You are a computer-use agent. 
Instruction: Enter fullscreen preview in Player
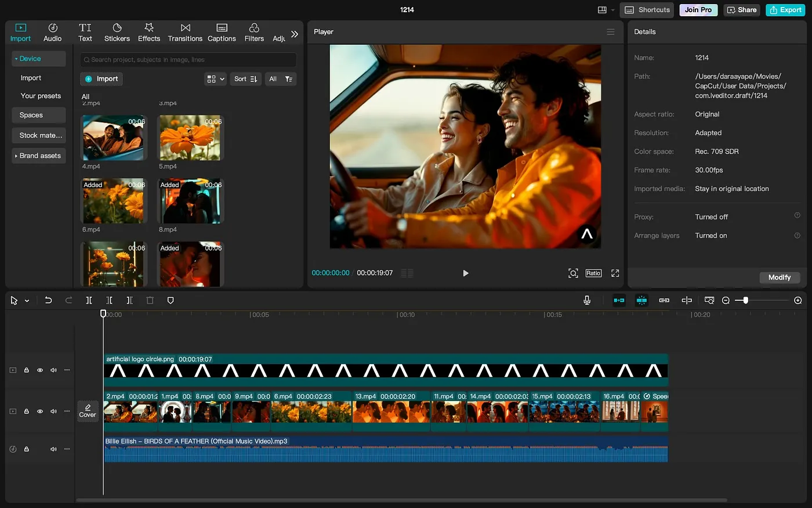click(615, 273)
